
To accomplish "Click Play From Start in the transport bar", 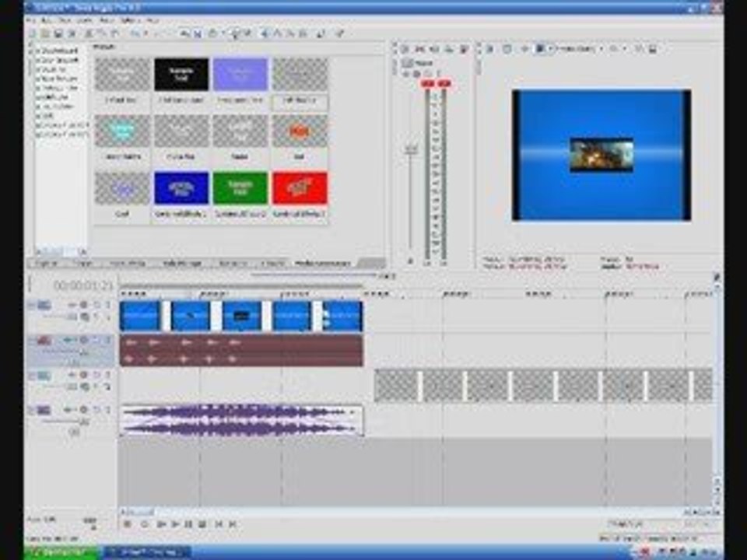I will (x=162, y=524).
